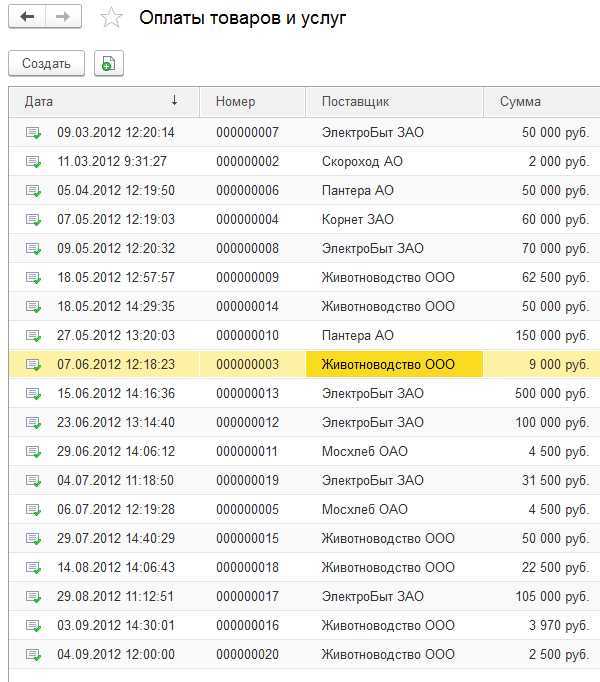
Task: Click document icon in row 09.05.2012 12:20:32
Action: tap(34, 249)
